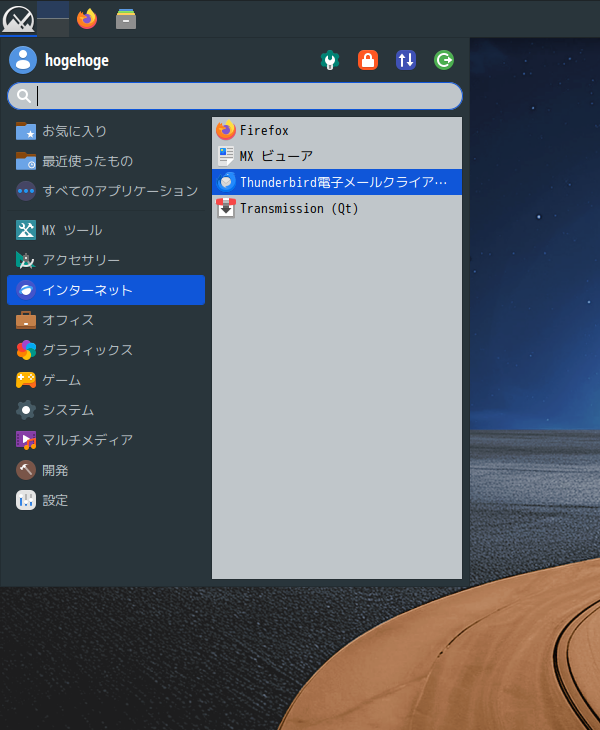Viewport: 600px width, 730px height.
Task: Open the 最近使ったもの recent category
Action: pos(106,161)
